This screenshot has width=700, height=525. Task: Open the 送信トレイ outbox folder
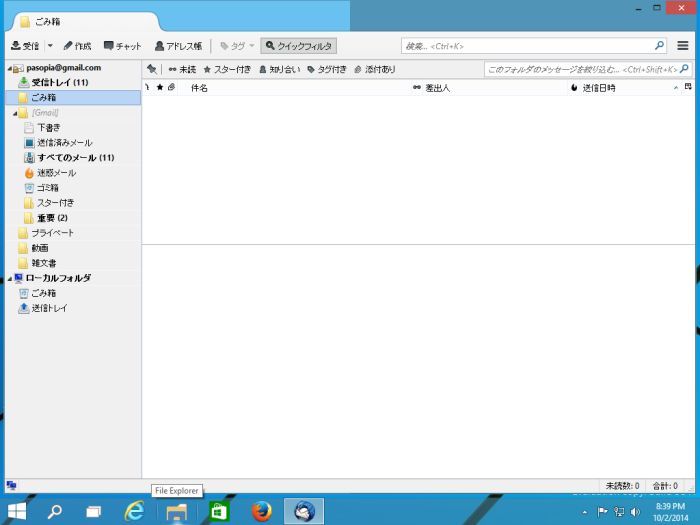point(49,308)
